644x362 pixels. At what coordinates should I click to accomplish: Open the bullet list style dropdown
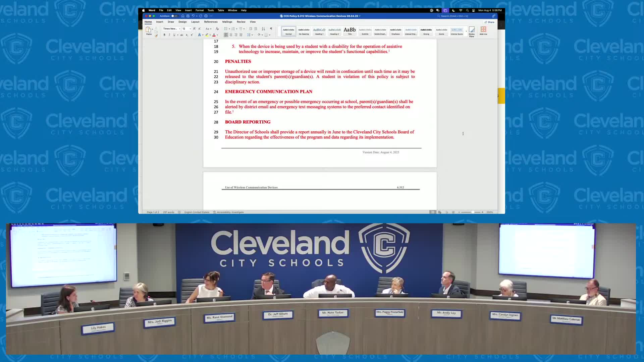pos(229,28)
